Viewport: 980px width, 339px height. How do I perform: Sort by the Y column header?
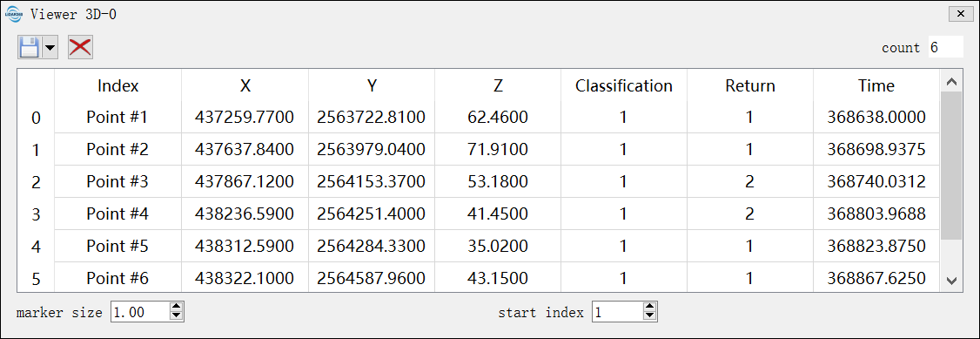pyautogui.click(x=372, y=85)
